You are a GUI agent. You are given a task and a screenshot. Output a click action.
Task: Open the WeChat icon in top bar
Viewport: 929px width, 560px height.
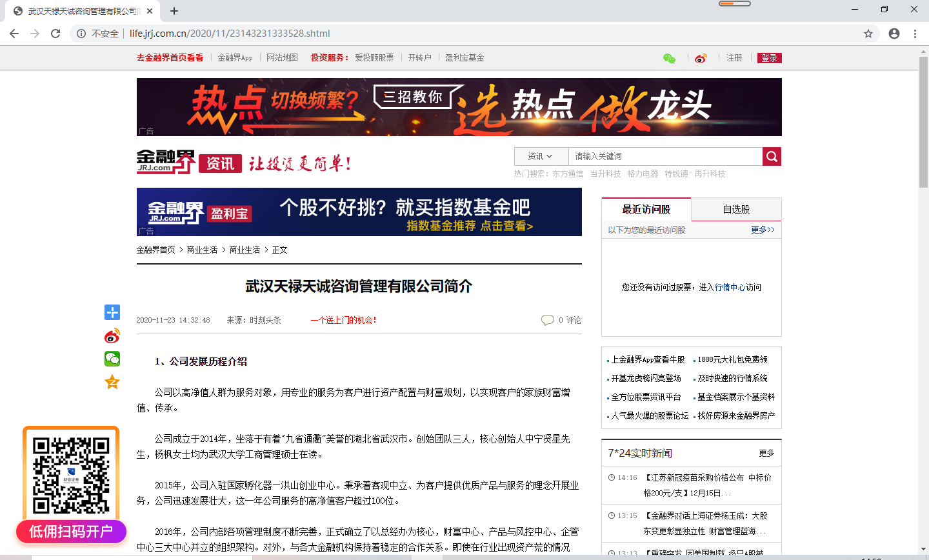(x=670, y=58)
